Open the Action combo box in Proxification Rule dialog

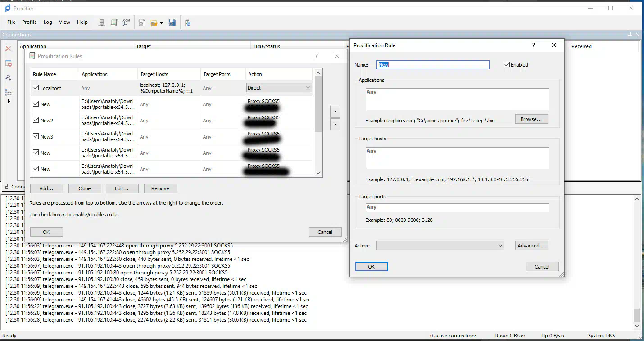click(440, 246)
